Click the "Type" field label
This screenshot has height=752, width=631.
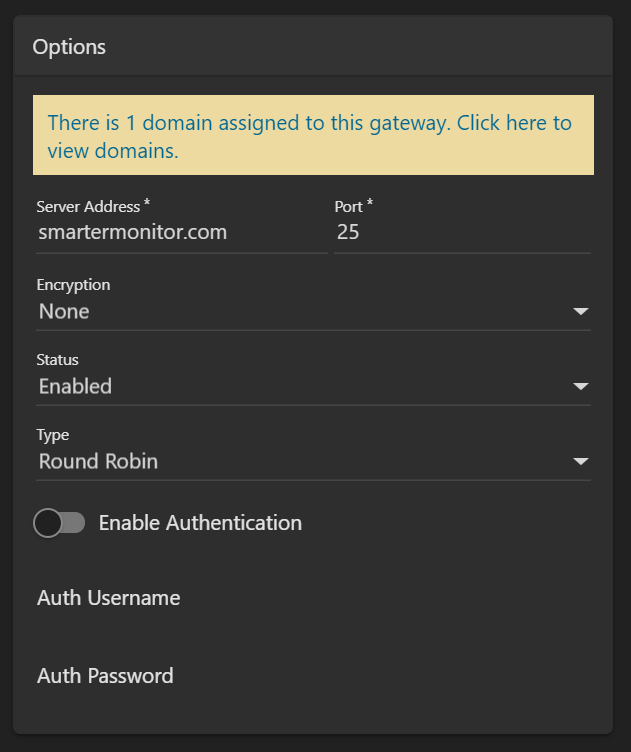[x=51, y=435]
